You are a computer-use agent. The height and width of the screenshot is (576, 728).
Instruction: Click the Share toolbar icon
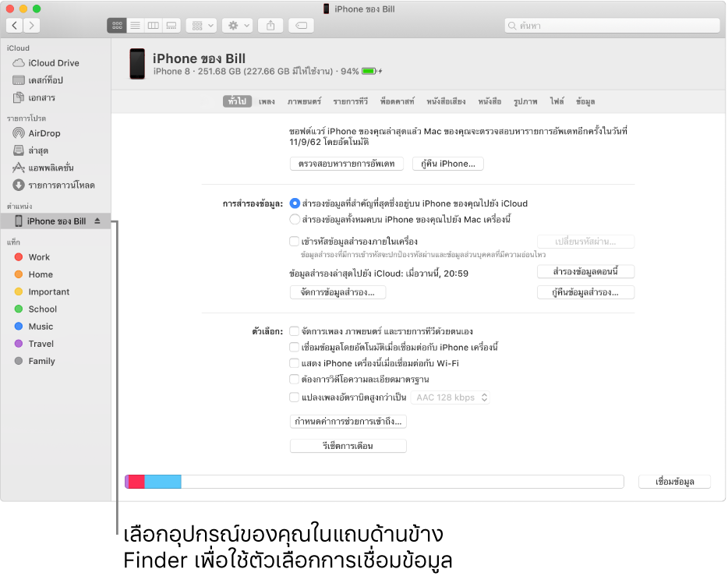tap(270, 26)
